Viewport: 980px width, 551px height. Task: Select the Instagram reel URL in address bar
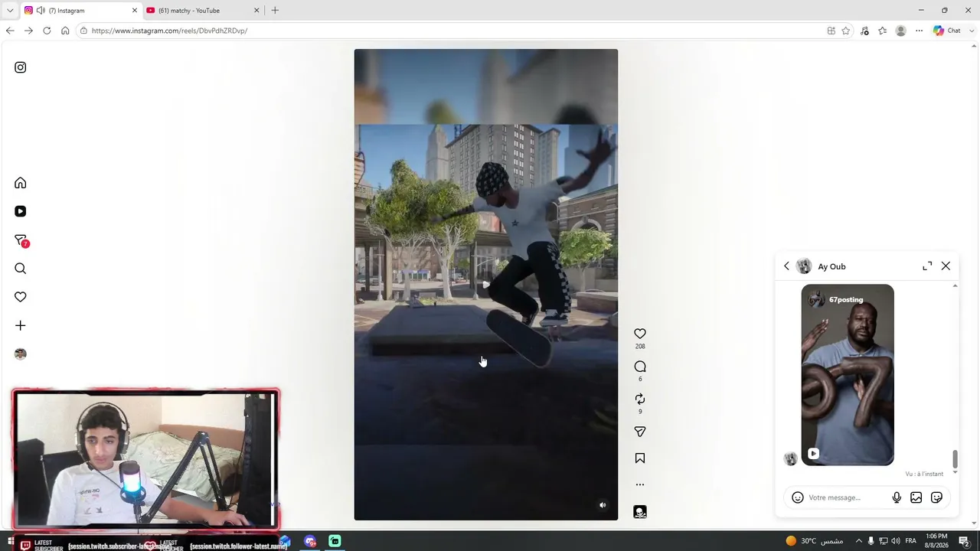[x=169, y=31]
